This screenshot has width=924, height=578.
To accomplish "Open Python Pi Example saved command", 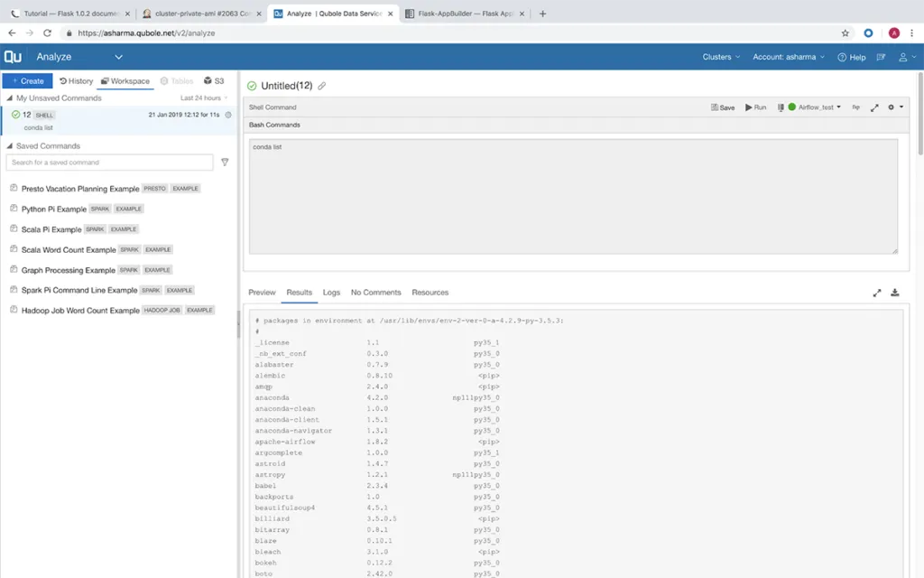I will pyautogui.click(x=53, y=209).
